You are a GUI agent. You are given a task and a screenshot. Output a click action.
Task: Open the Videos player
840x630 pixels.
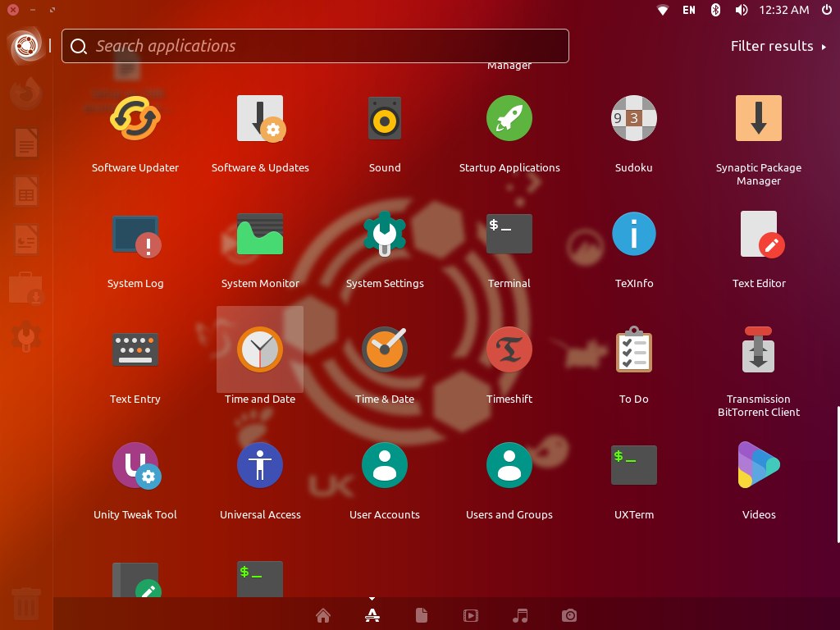[759, 465]
